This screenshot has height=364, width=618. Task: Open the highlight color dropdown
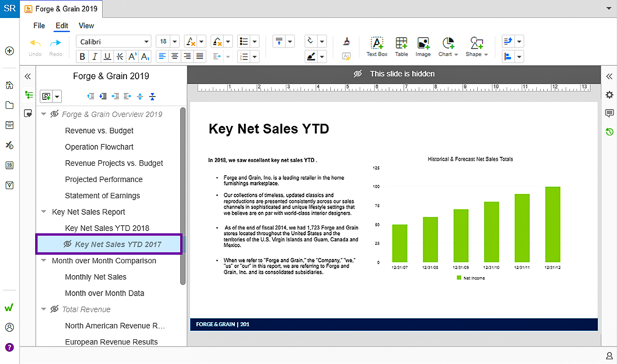pos(322,57)
